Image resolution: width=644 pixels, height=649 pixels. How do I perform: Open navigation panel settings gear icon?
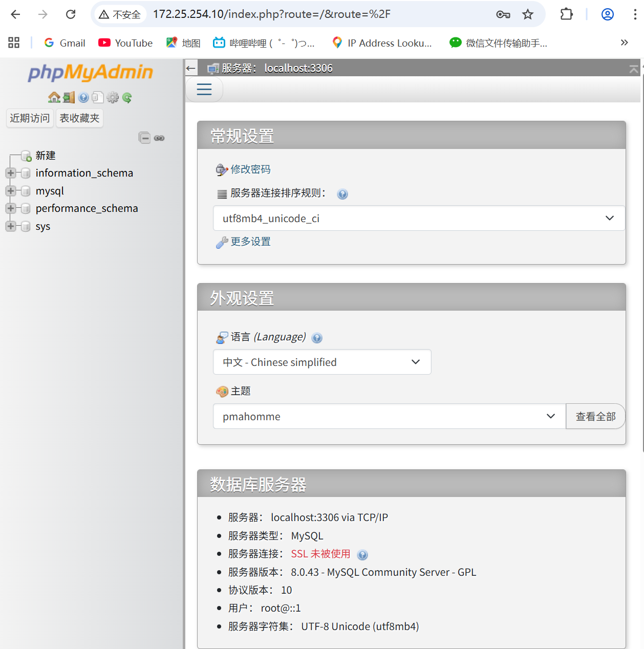pyautogui.click(x=113, y=97)
